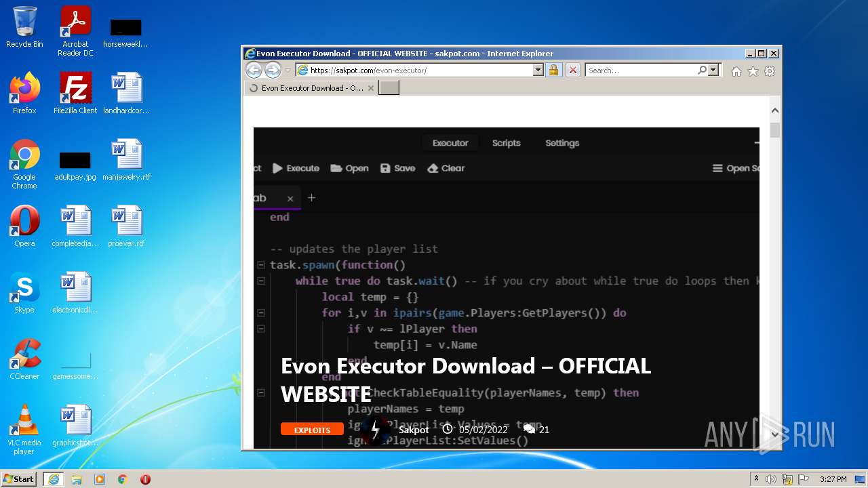The height and width of the screenshot is (488, 868).
Task: Click the network tray icon
Action: (787, 479)
